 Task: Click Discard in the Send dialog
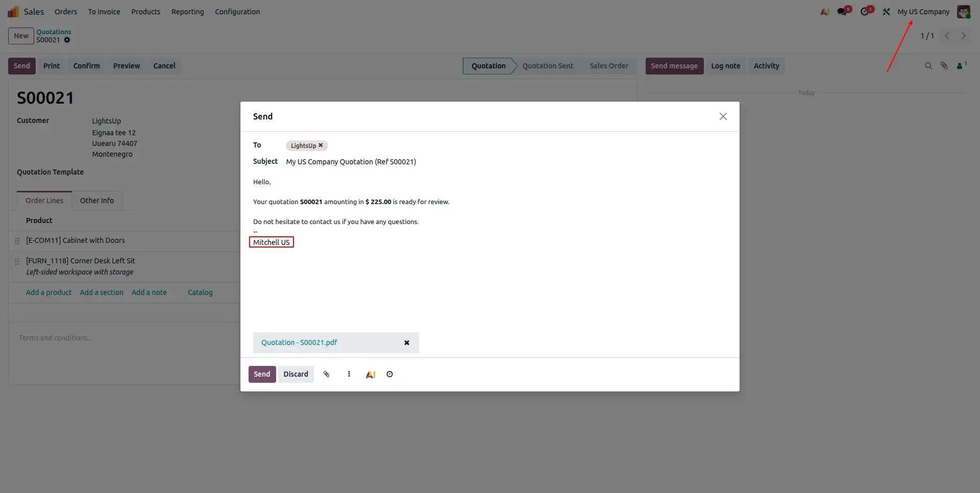click(296, 374)
